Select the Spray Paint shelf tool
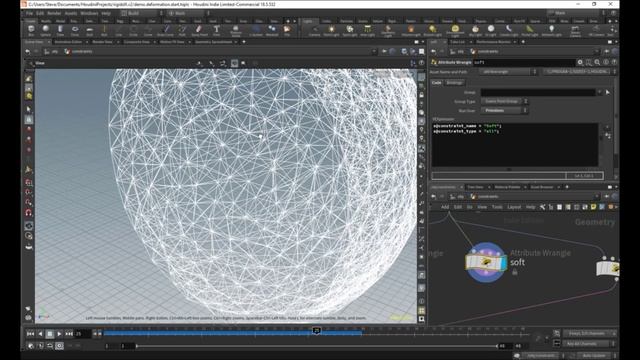The image size is (640, 360). pos(199,30)
